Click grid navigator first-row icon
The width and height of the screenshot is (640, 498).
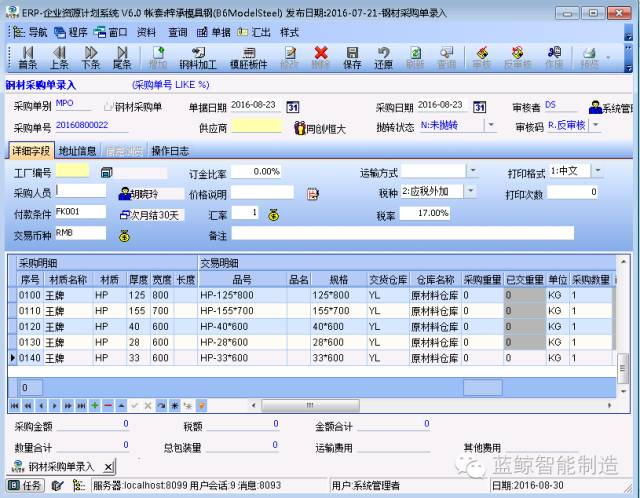click(x=14, y=406)
